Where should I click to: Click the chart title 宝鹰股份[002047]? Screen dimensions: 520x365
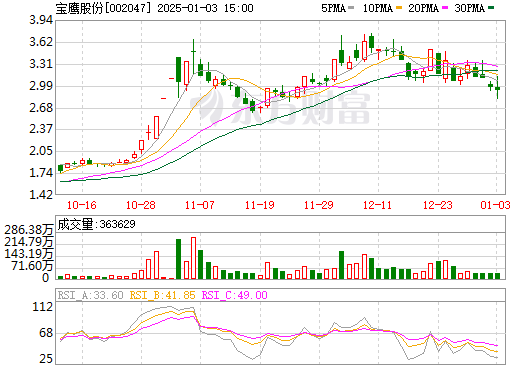103,8
